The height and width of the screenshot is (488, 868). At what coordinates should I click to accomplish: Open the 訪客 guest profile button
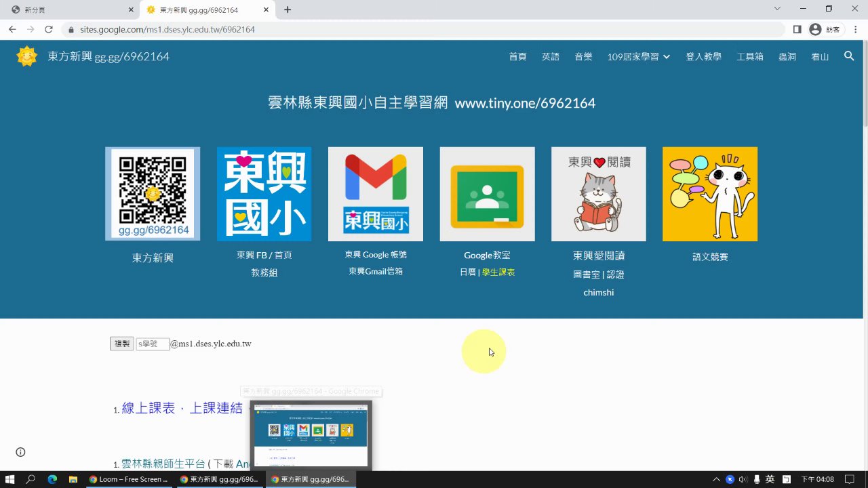tap(825, 29)
